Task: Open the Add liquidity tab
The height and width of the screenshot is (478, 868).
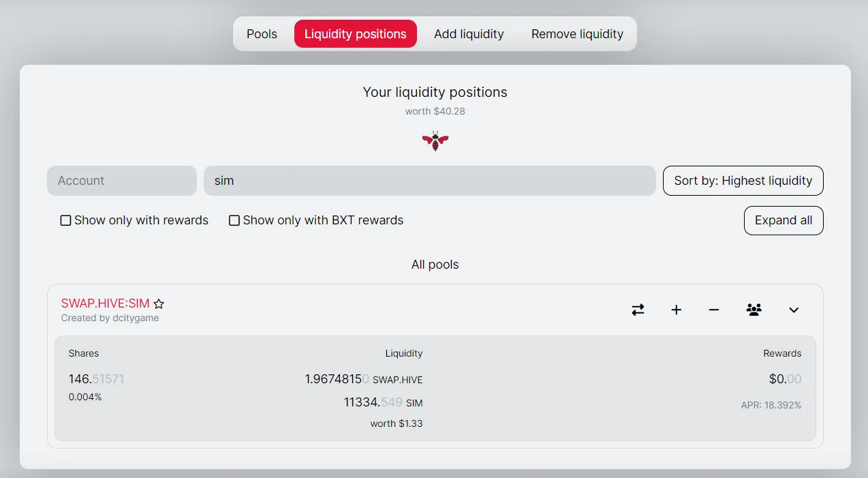Action: point(469,33)
